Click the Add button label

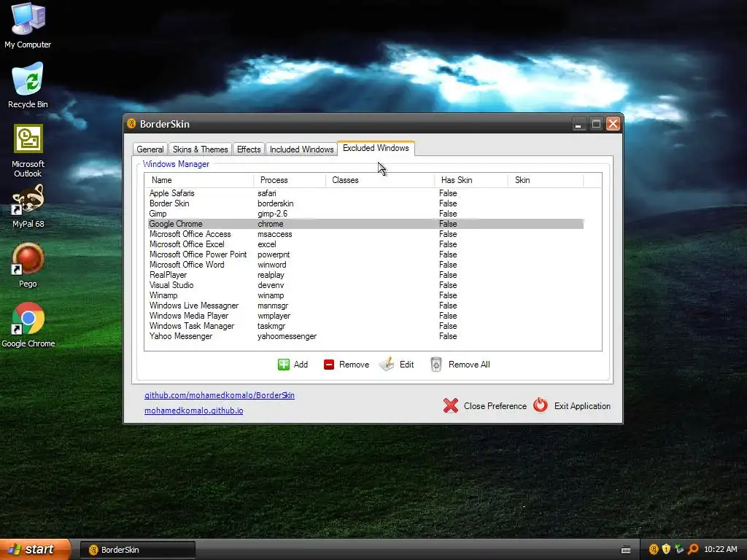(301, 365)
